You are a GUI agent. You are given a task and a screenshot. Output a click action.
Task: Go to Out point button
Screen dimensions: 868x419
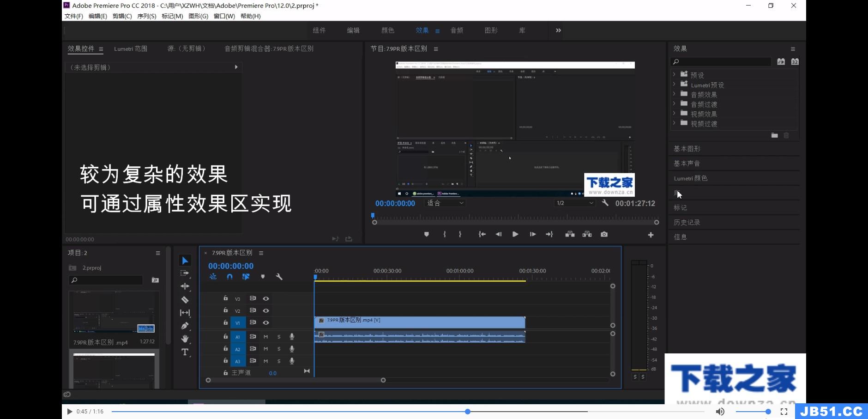point(549,235)
